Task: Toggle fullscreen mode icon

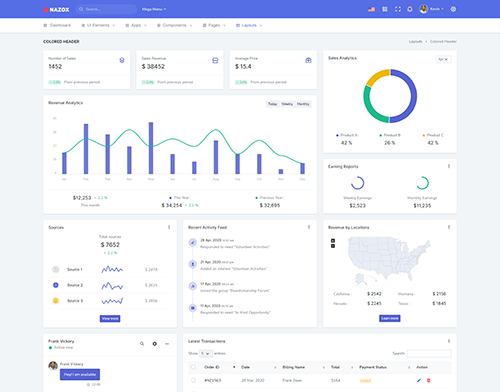Action: tap(398, 9)
